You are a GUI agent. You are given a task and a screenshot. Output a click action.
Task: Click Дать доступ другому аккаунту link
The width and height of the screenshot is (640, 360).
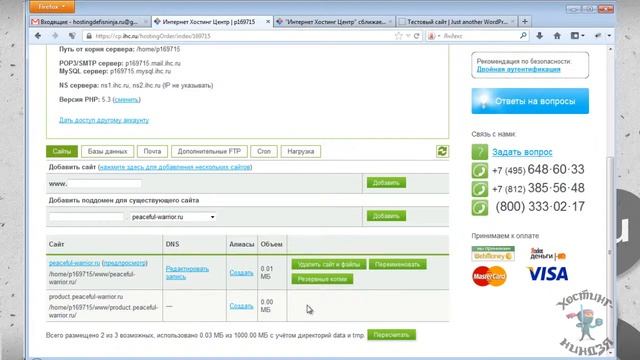(x=104, y=120)
